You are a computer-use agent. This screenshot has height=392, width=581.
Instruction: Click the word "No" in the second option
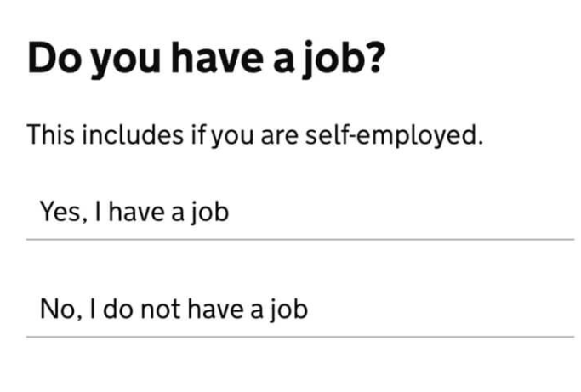[x=58, y=309]
